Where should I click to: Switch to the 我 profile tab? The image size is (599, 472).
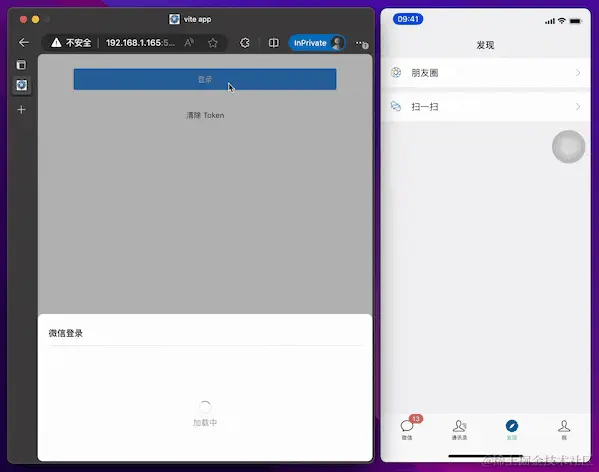564,430
